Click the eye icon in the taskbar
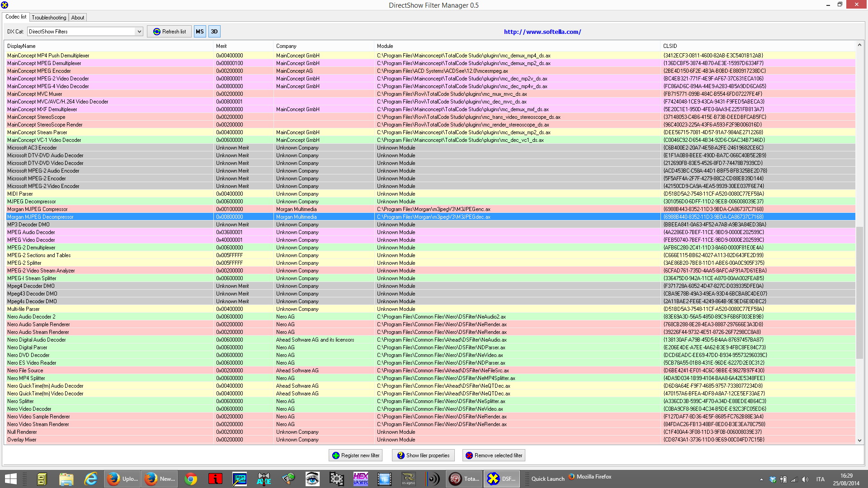Image resolution: width=868 pixels, height=488 pixels. (312, 479)
